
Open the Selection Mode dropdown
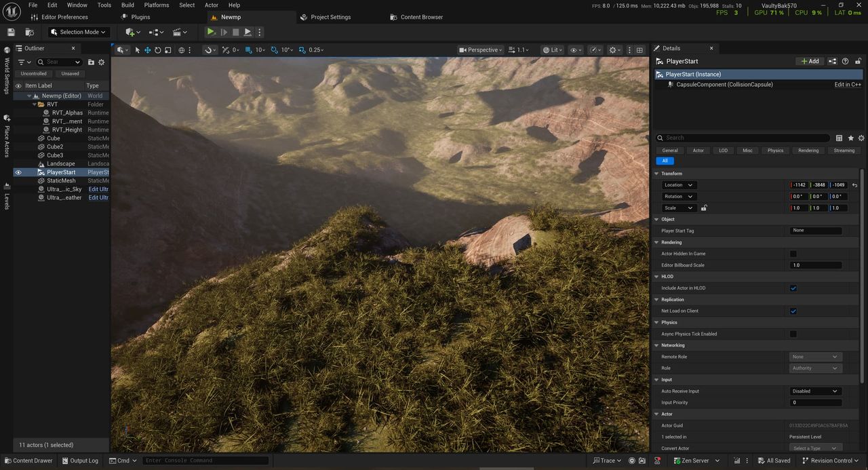(79, 32)
